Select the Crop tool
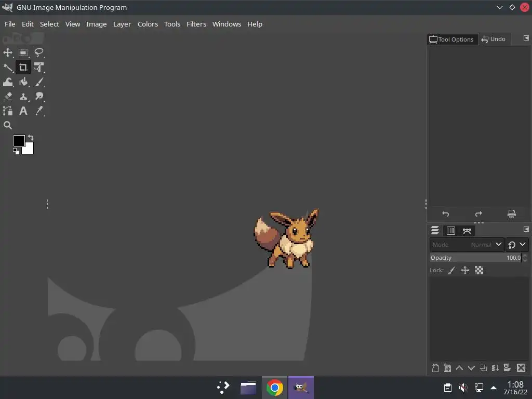Viewport: 532px width, 399px height. pos(23,67)
